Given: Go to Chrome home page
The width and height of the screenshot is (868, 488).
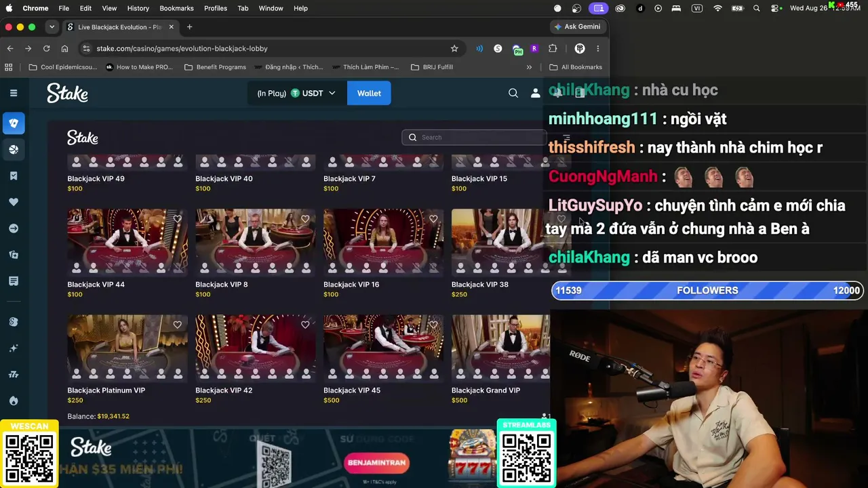Looking at the screenshot, I should 64,48.
